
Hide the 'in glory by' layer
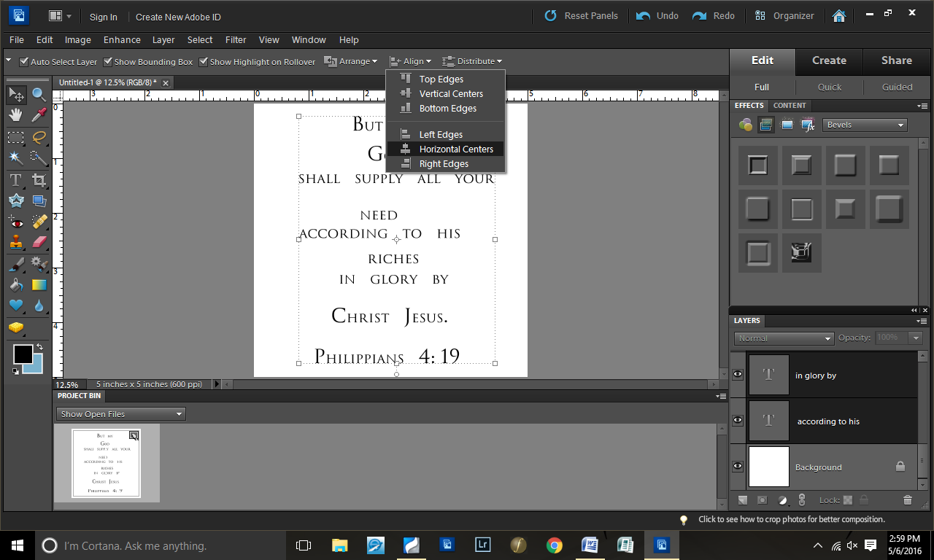(x=738, y=375)
